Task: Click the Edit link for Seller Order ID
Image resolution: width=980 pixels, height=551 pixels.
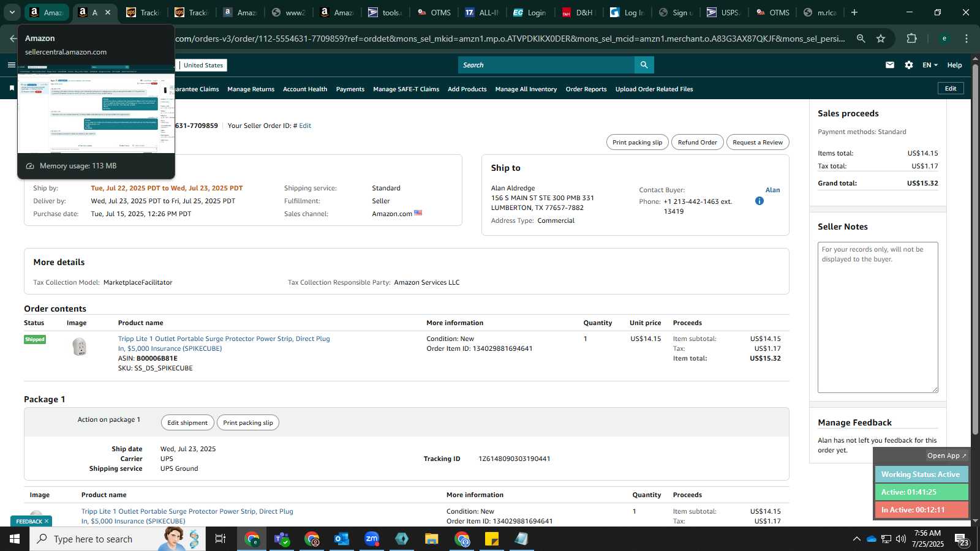Action: pos(305,126)
